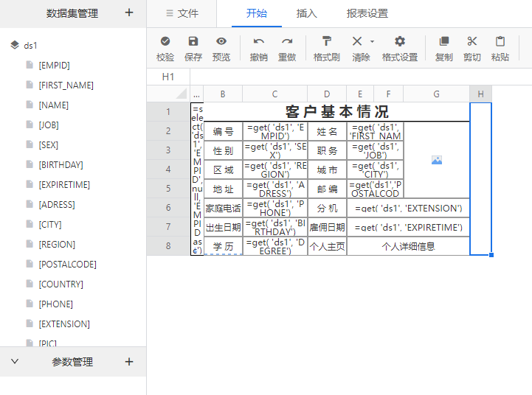Cut selection with 剪切 scissors
532x395 pixels.
click(472, 42)
